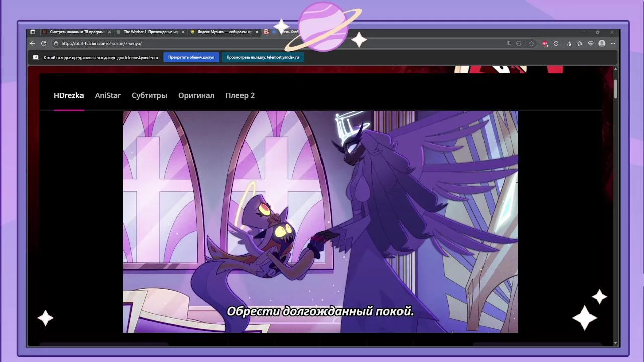
Task: Close the 'Смотреть каналы и ТВ' tab
Action: tap(109, 32)
